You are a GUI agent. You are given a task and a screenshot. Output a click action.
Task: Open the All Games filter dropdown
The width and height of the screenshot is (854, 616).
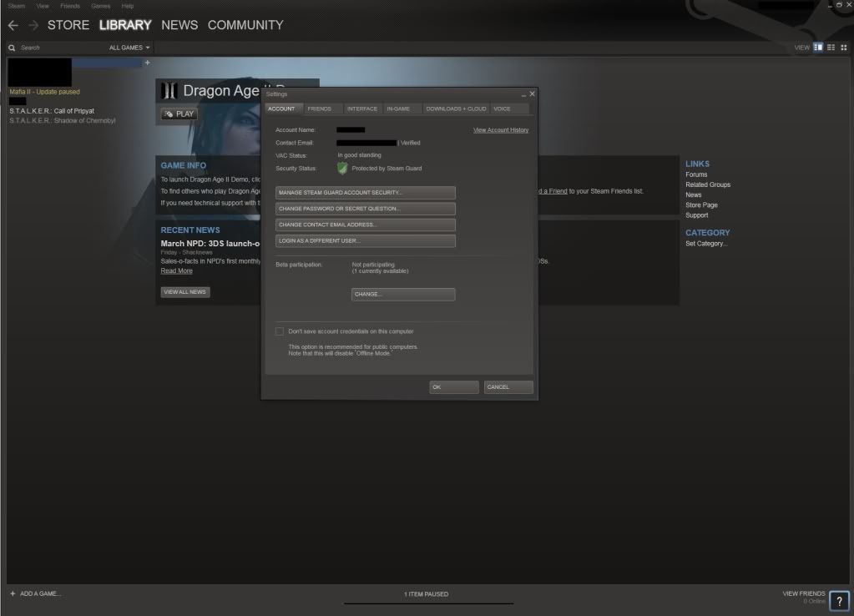pyautogui.click(x=129, y=48)
